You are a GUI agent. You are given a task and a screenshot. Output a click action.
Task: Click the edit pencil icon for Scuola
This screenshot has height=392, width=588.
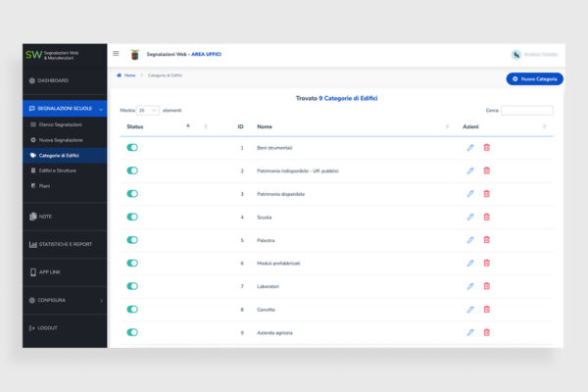[469, 217]
